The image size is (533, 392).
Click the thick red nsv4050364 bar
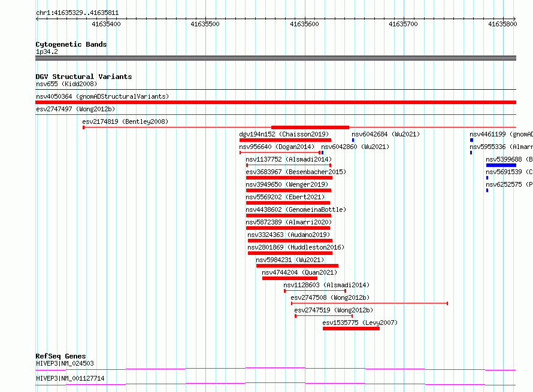[275, 102]
